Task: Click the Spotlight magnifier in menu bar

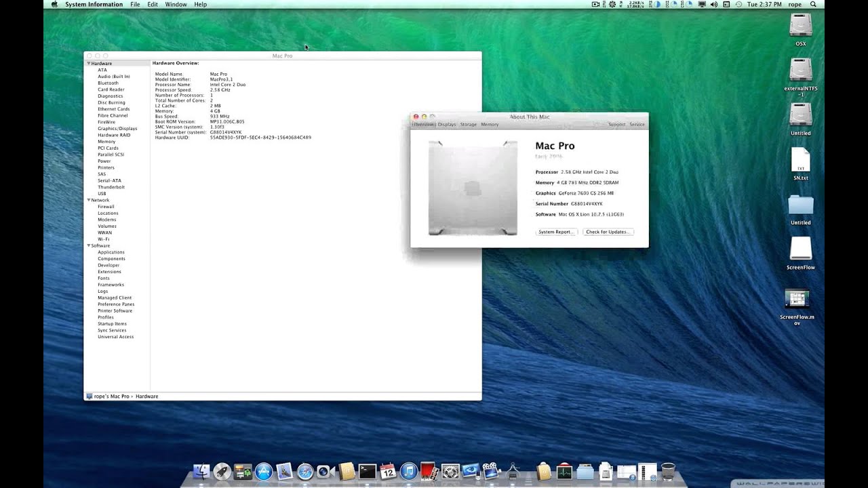Action: coord(813,4)
